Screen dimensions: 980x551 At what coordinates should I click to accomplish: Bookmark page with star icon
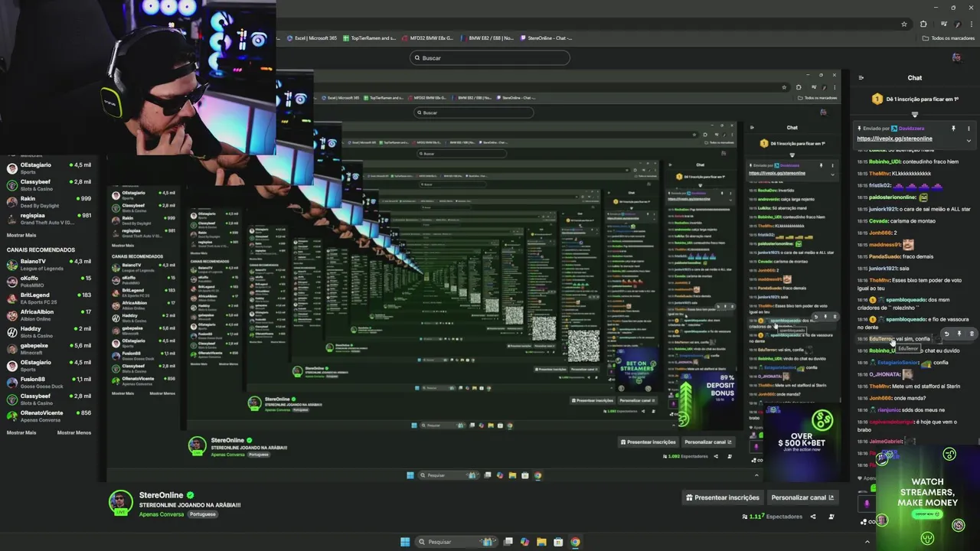coord(904,24)
